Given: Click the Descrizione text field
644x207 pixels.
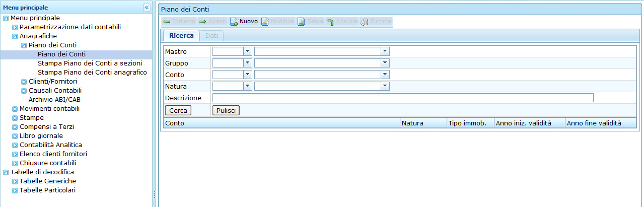Looking at the screenshot, I should click(402, 98).
